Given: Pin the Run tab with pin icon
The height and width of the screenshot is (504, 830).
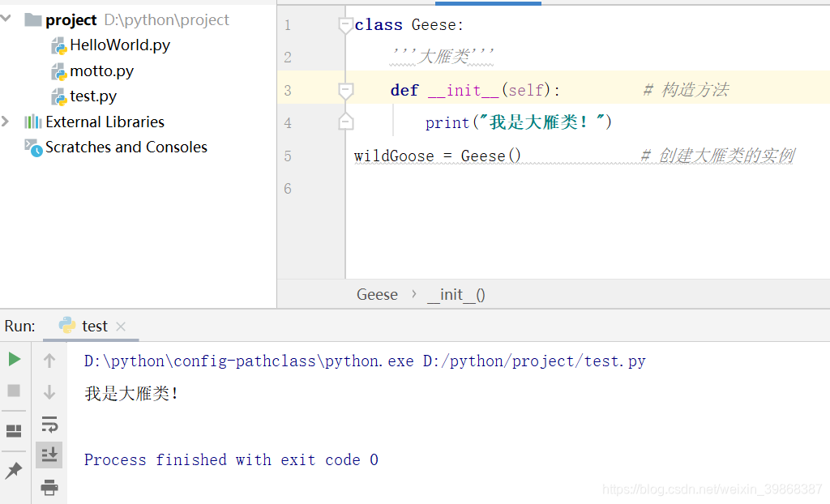Looking at the screenshot, I should coord(14,470).
